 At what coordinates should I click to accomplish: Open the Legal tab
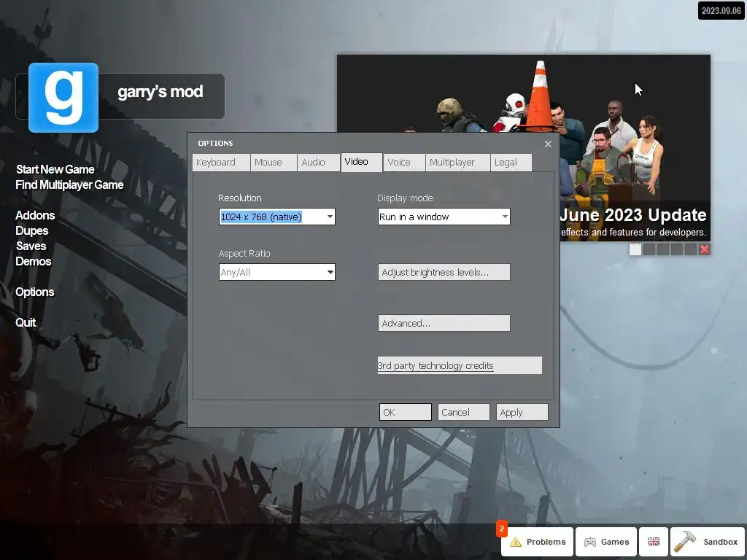pyautogui.click(x=511, y=163)
